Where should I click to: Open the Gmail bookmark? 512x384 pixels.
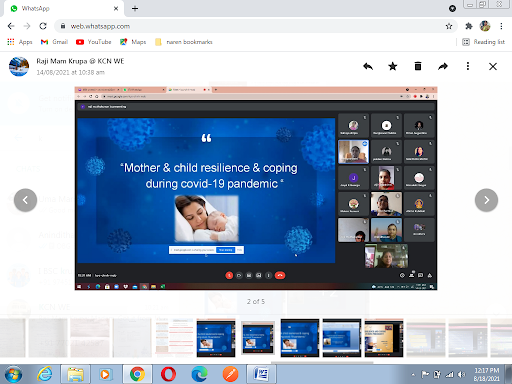click(x=54, y=42)
